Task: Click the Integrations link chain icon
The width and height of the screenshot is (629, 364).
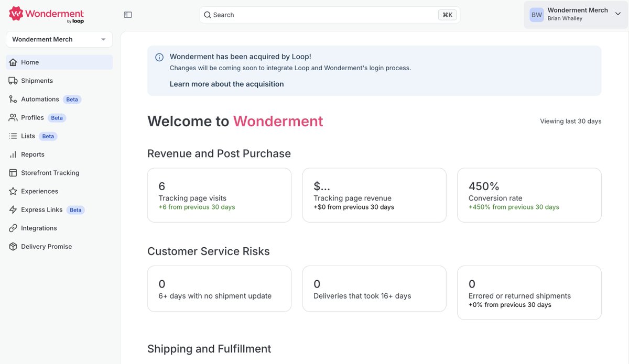Action: (x=13, y=228)
